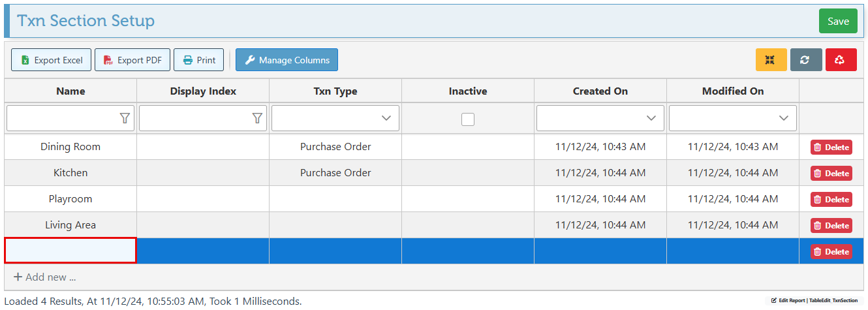Delete the Living Area row
The width and height of the screenshot is (868, 310).
point(831,226)
